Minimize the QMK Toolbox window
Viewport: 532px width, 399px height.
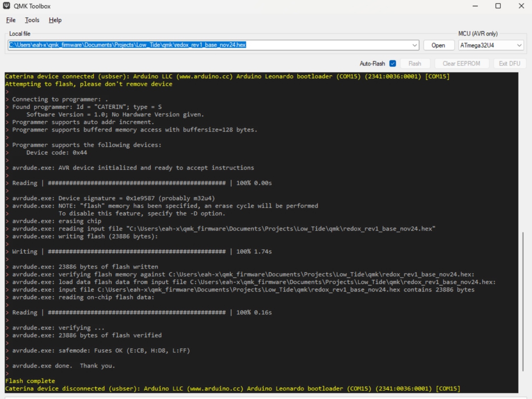point(475,6)
